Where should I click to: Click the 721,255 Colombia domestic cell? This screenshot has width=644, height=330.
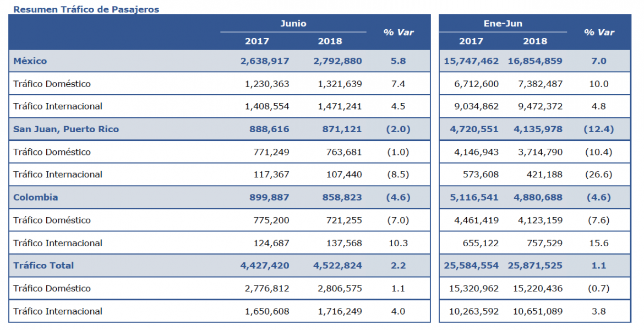(x=344, y=220)
